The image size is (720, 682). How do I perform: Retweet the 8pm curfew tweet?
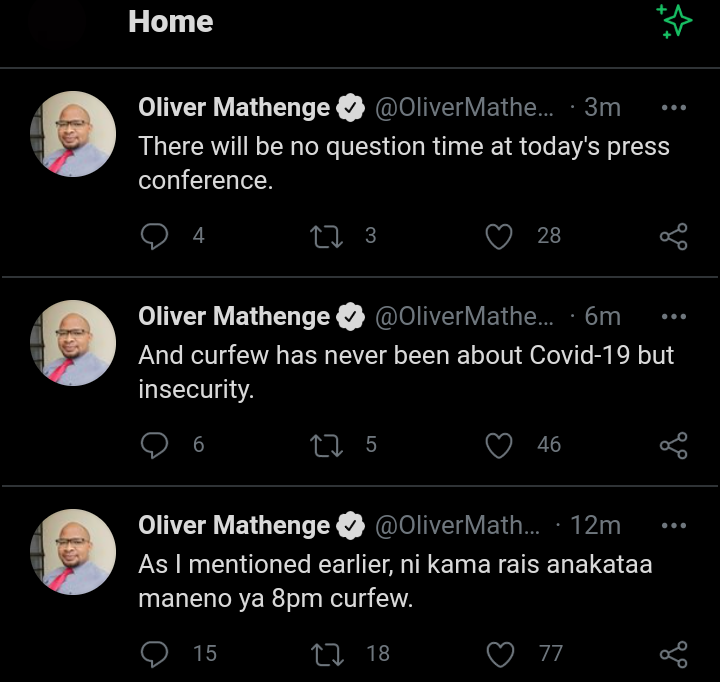click(x=325, y=654)
